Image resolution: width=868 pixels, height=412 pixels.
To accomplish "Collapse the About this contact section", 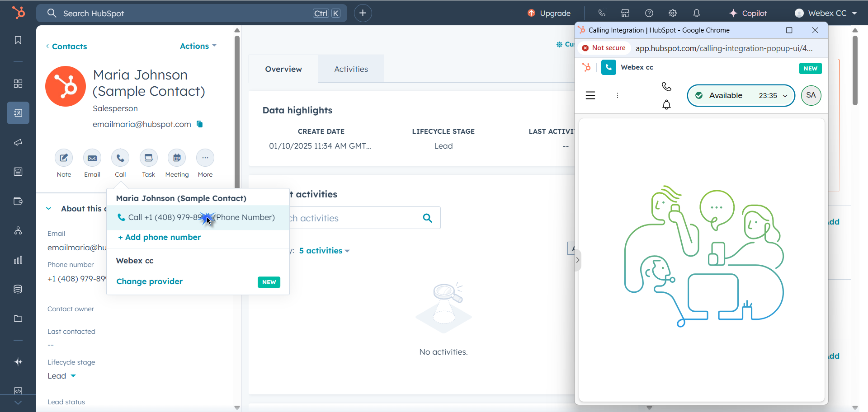I will 49,209.
